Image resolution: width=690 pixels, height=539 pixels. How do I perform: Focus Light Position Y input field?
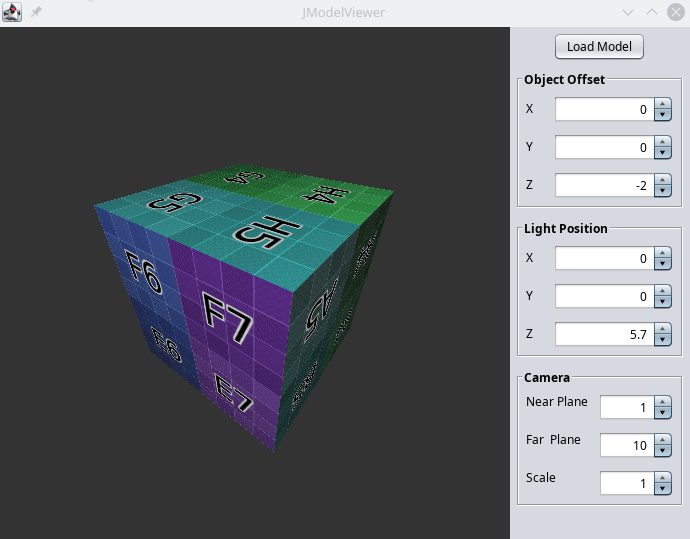pos(605,296)
